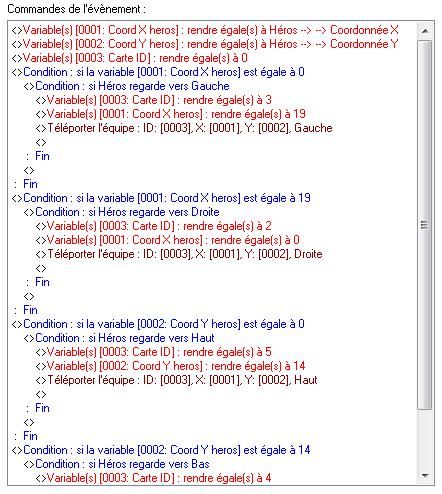Select the Carte ID equals 0 line
The width and height of the screenshot is (442, 494).
[x=130, y=58]
